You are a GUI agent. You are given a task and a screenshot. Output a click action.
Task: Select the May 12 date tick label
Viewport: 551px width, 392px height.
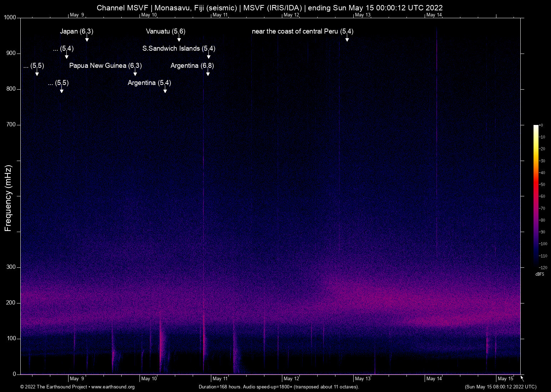(x=291, y=378)
